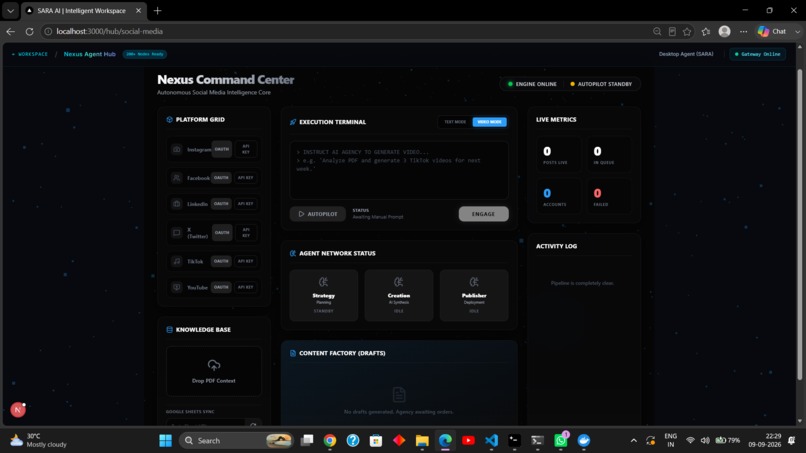Click API Key for LinkedIn
806x453 pixels.
246,204
